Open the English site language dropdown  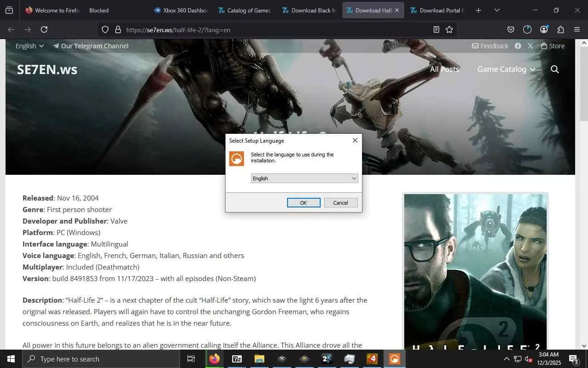[x=29, y=46]
